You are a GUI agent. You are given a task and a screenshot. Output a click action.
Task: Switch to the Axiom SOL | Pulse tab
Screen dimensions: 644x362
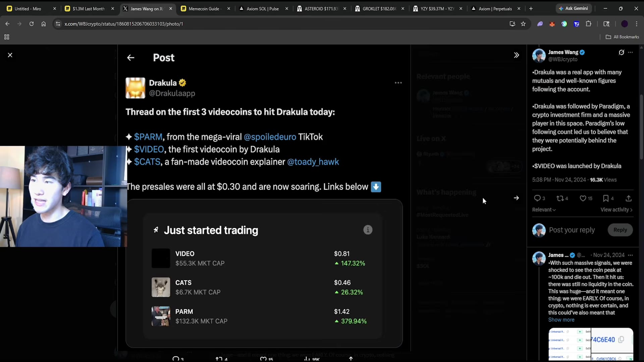pyautogui.click(x=263, y=9)
